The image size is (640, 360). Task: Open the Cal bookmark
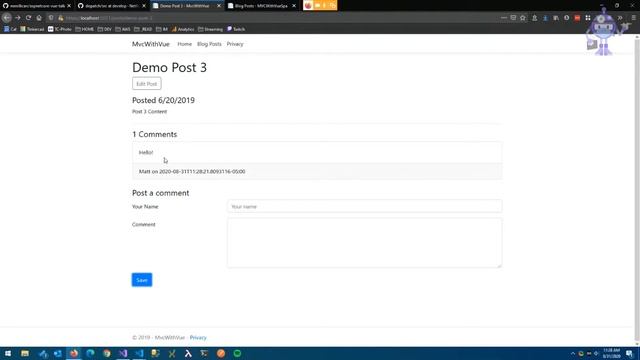click(x=10, y=29)
